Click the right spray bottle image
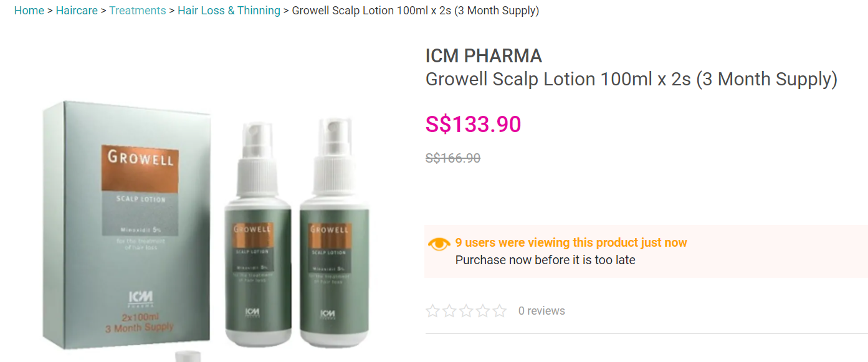Image resolution: width=868 pixels, height=362 pixels. coord(334,232)
